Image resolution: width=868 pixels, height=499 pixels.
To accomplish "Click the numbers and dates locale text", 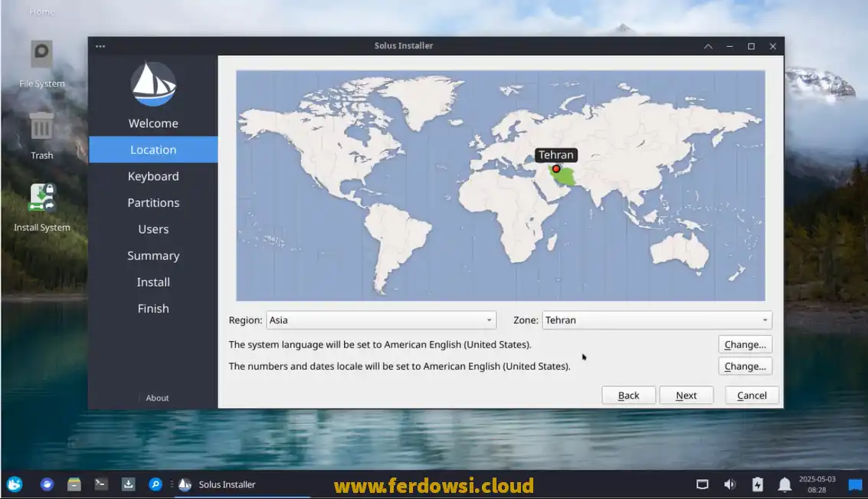I will pos(399,366).
